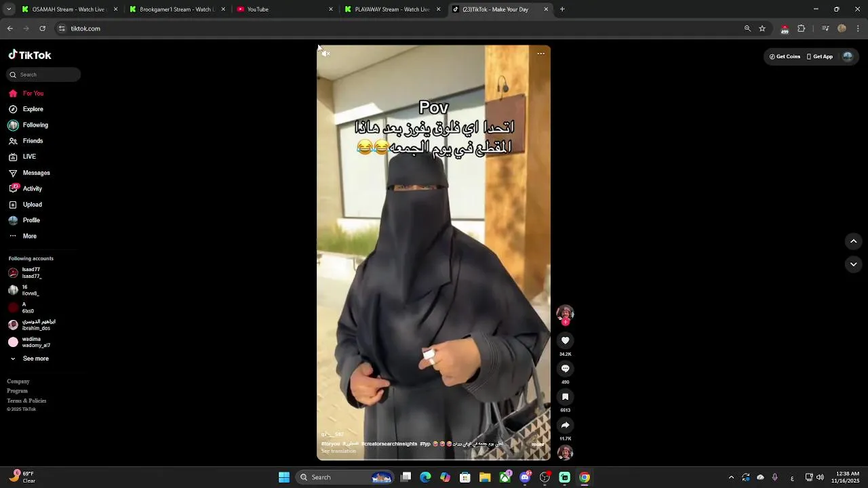This screenshot has height=488, width=868.
Task: Open Terms & Policies footer link
Action: 26,401
